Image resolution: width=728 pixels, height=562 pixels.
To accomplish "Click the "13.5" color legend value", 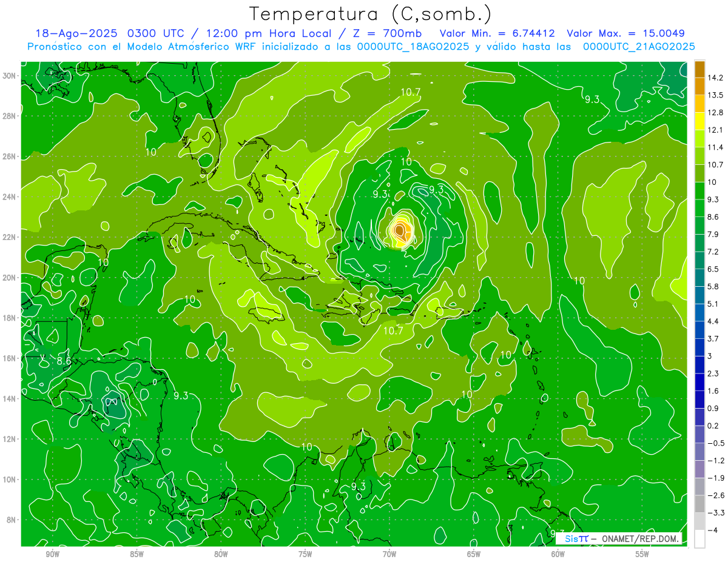I will [x=715, y=95].
